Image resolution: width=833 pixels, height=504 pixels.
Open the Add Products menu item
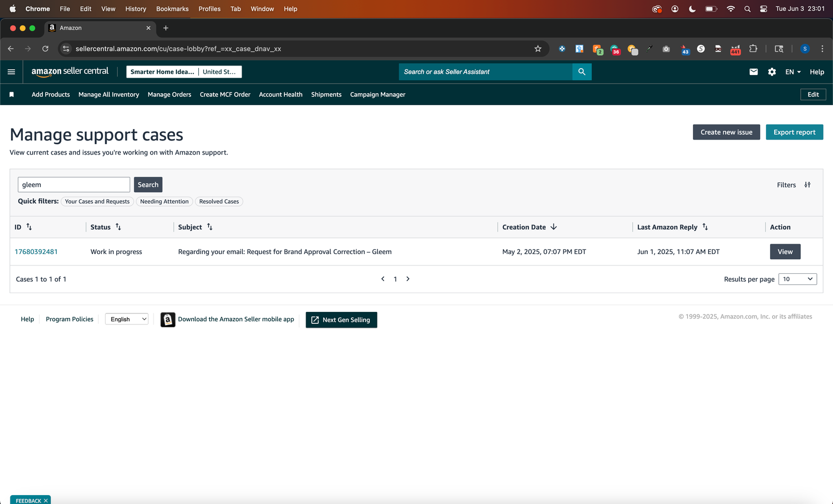pyautogui.click(x=51, y=95)
